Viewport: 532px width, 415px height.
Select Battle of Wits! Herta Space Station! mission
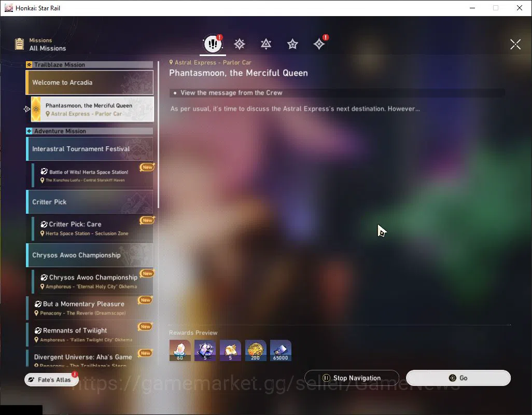click(x=92, y=175)
